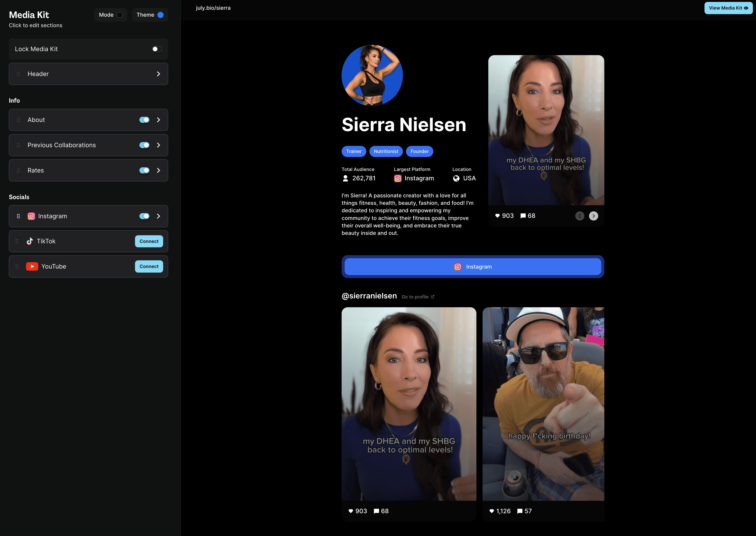Follow the Go to profile link
The height and width of the screenshot is (536, 756).
pos(418,297)
